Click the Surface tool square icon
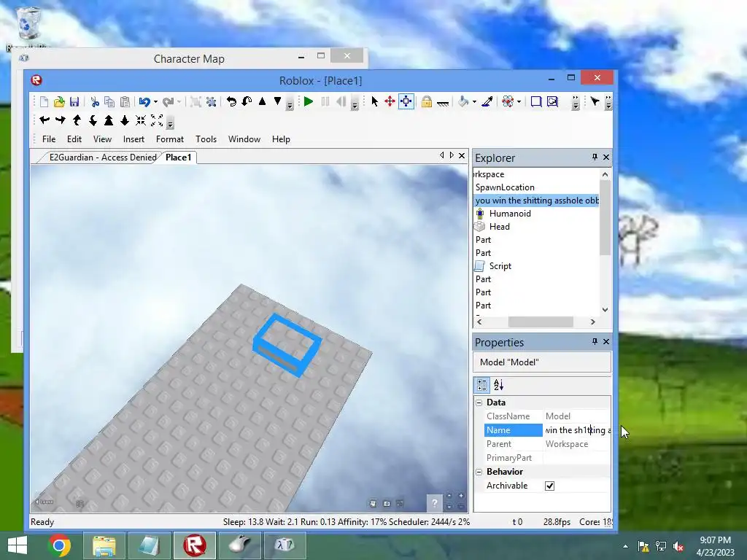The width and height of the screenshot is (747, 560). point(536,101)
